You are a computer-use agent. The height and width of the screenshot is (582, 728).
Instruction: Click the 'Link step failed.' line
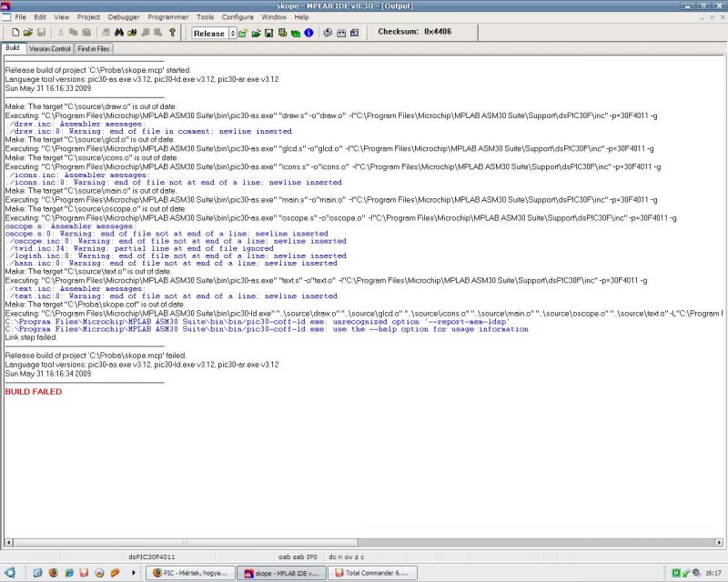pos(31,337)
